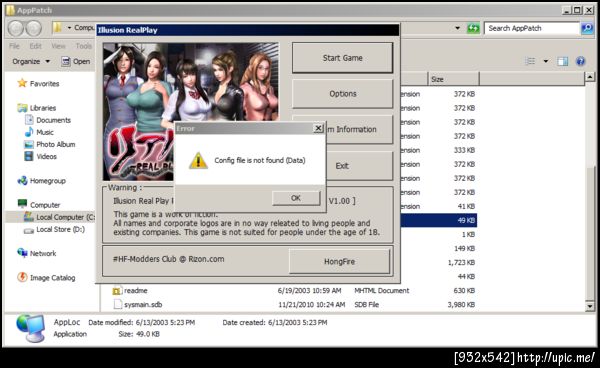Open the Tools menu in AppPatch window
Screen dimensions: 600x368
pyautogui.click(x=83, y=46)
